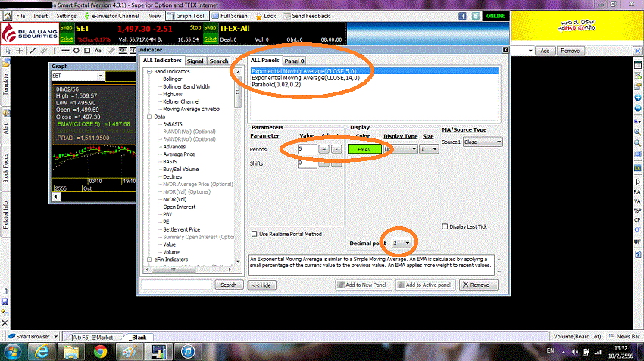The width and height of the screenshot is (644, 361).
Task: Open Google Chrome from the taskbar
Action: pos(100,352)
